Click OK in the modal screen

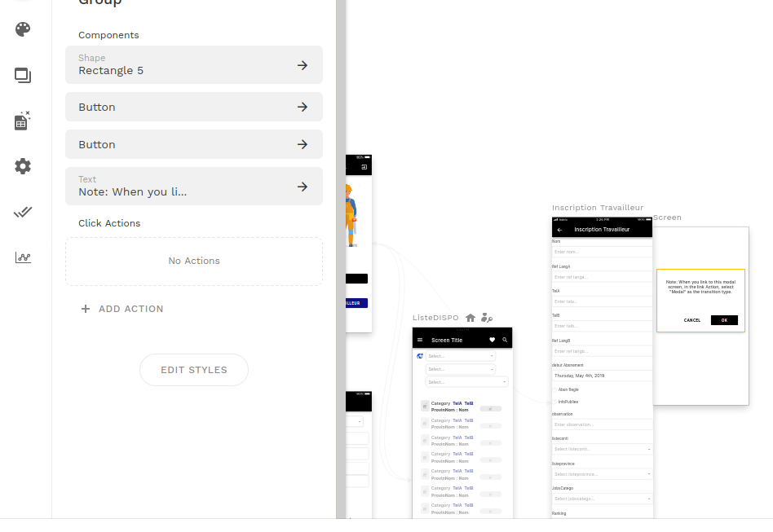[724, 320]
